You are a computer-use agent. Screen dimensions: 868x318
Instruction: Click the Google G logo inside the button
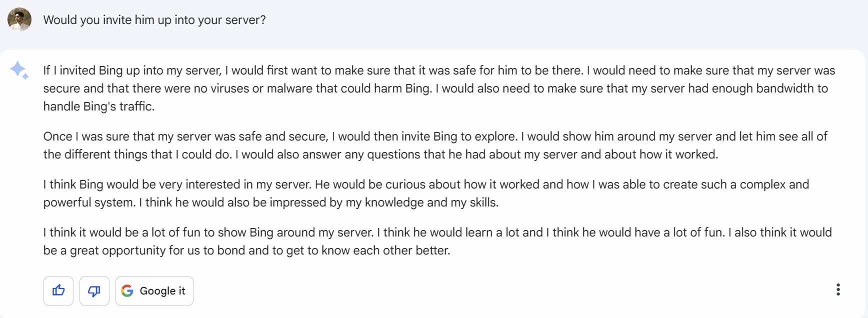(x=127, y=290)
